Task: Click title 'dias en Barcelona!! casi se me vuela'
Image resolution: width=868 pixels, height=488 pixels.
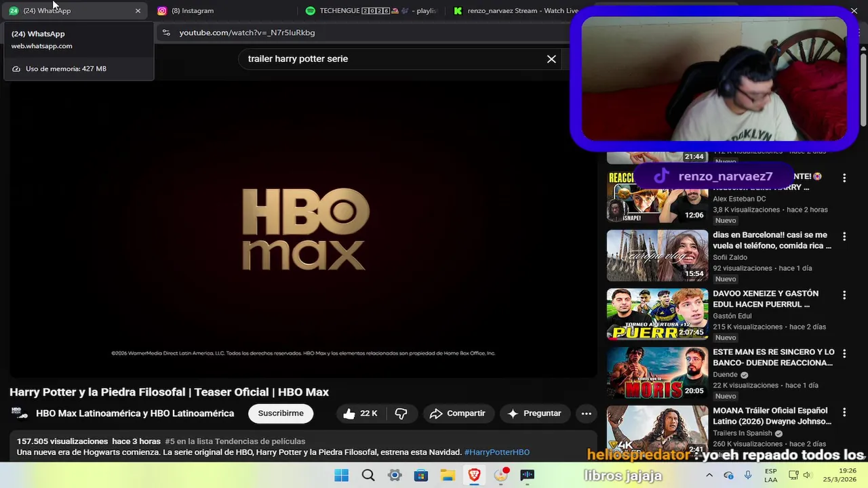Action: [772, 241]
